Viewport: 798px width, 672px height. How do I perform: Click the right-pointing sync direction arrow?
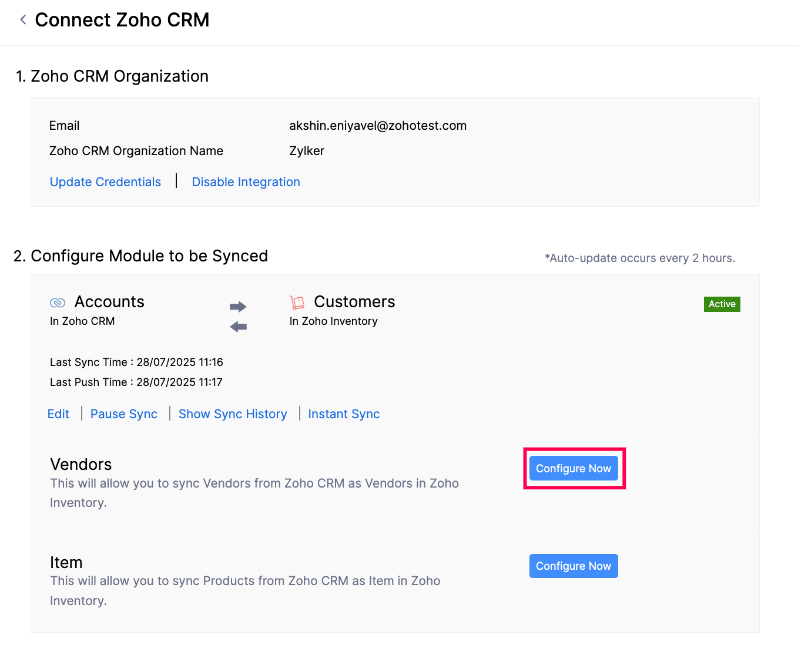click(238, 307)
